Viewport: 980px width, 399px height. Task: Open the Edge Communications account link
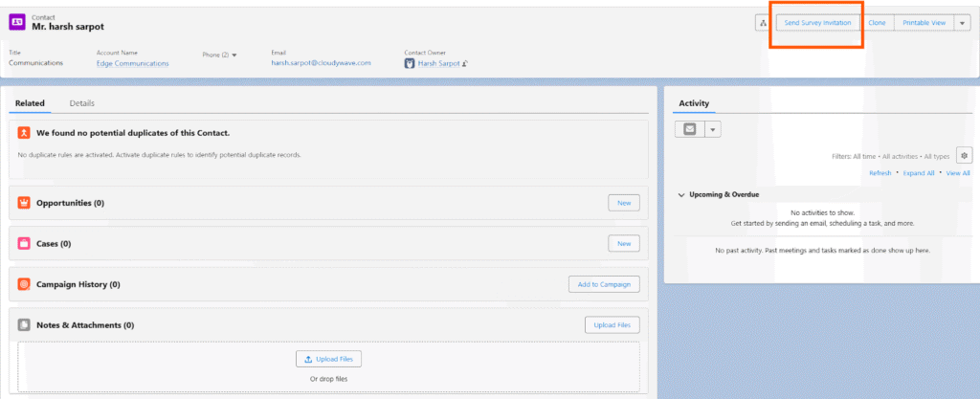point(132,63)
